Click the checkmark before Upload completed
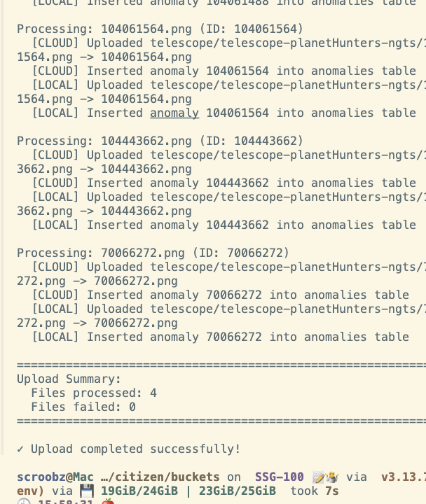 click(x=20, y=449)
